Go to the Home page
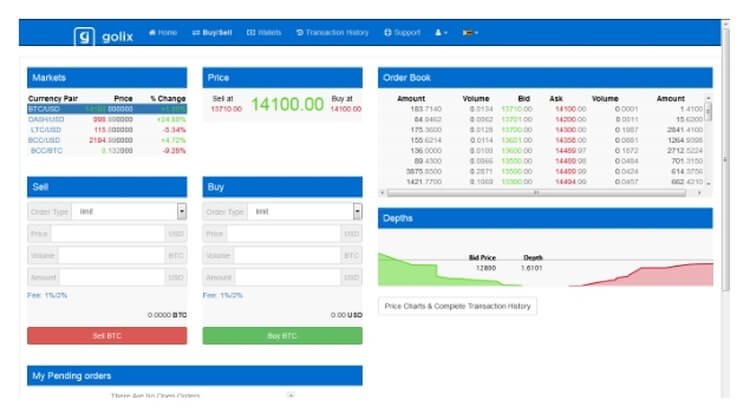This screenshot has height=413, width=750. pyautogui.click(x=163, y=33)
